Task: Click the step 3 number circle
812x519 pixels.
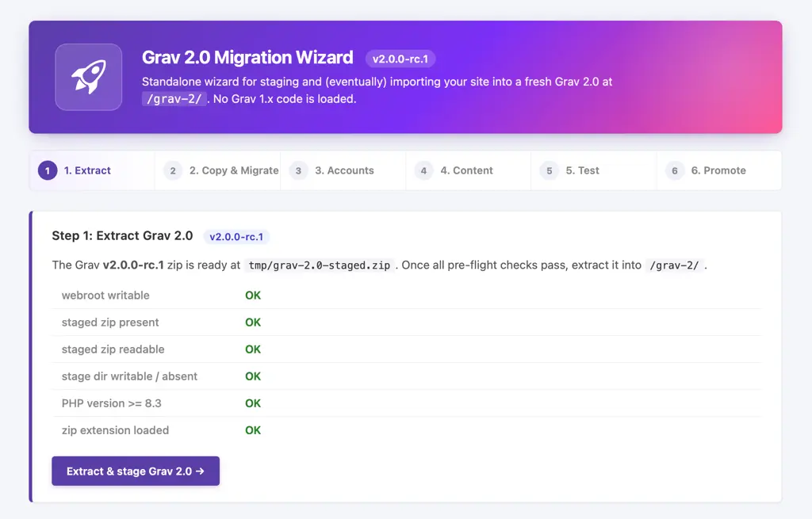Action: (298, 170)
